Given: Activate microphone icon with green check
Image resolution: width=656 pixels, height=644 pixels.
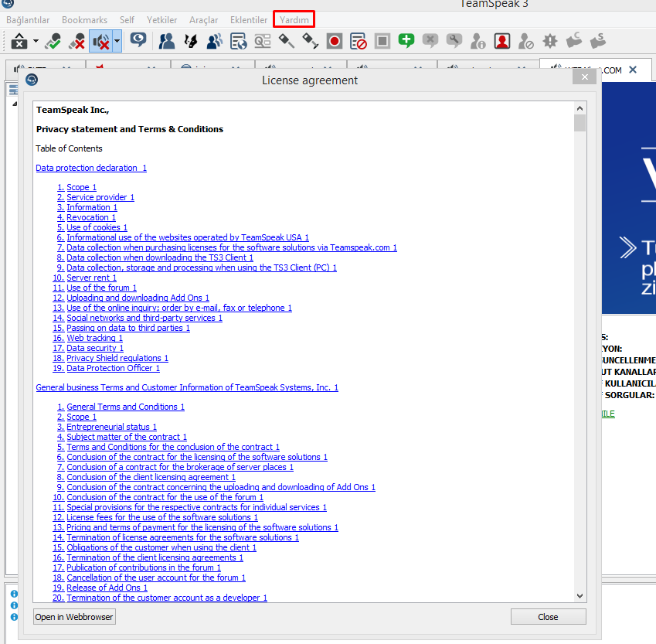Looking at the screenshot, I should click(53, 41).
